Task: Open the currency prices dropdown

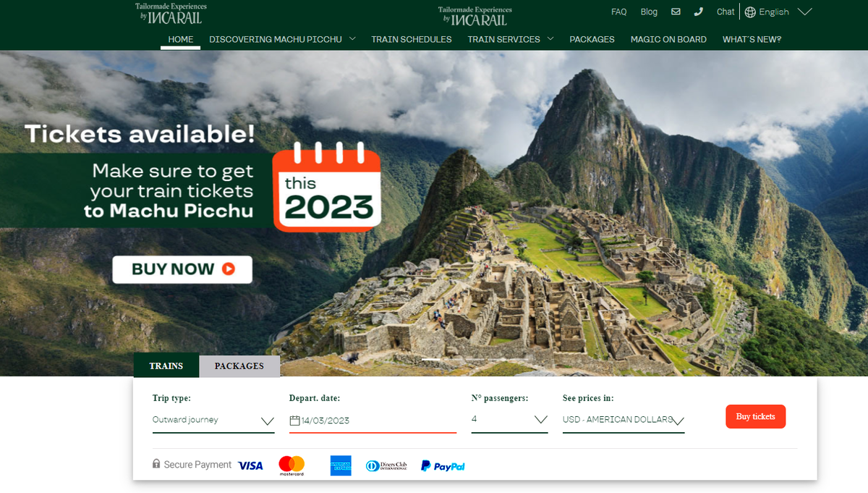Action: [624, 420]
